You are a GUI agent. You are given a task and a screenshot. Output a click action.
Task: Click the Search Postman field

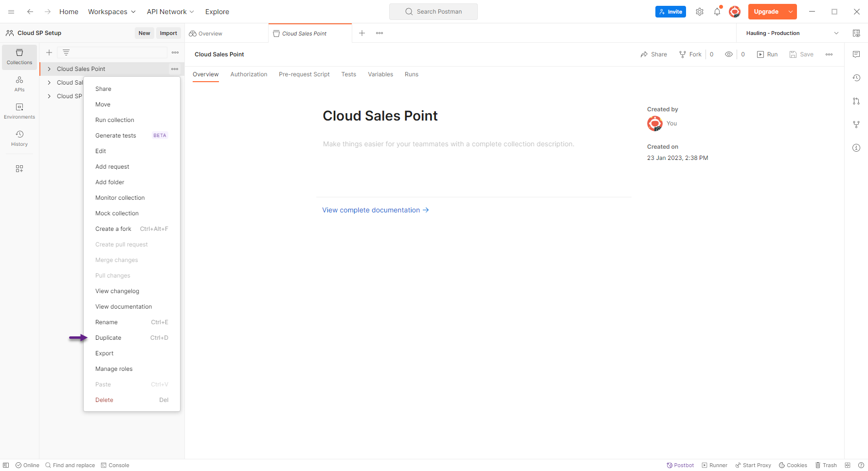(434, 12)
